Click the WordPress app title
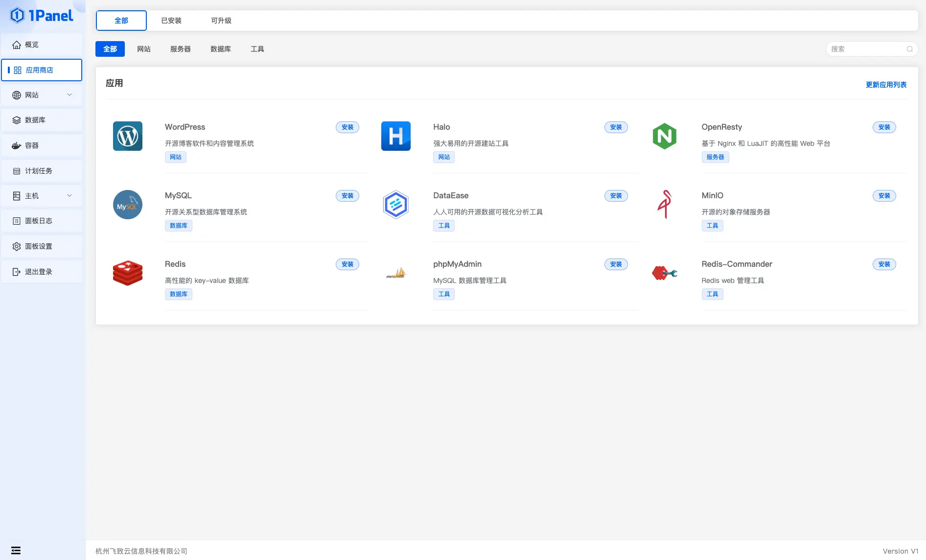The height and width of the screenshot is (560, 926). pos(185,127)
